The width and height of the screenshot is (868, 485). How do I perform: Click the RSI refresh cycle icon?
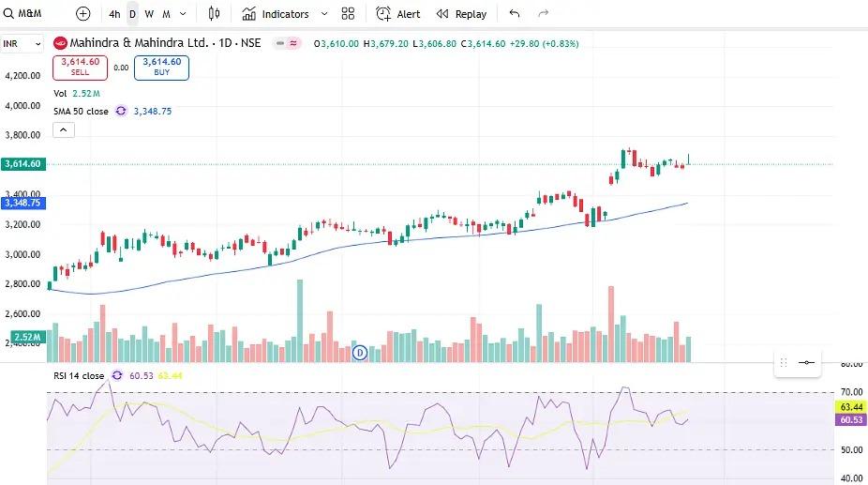tap(117, 375)
